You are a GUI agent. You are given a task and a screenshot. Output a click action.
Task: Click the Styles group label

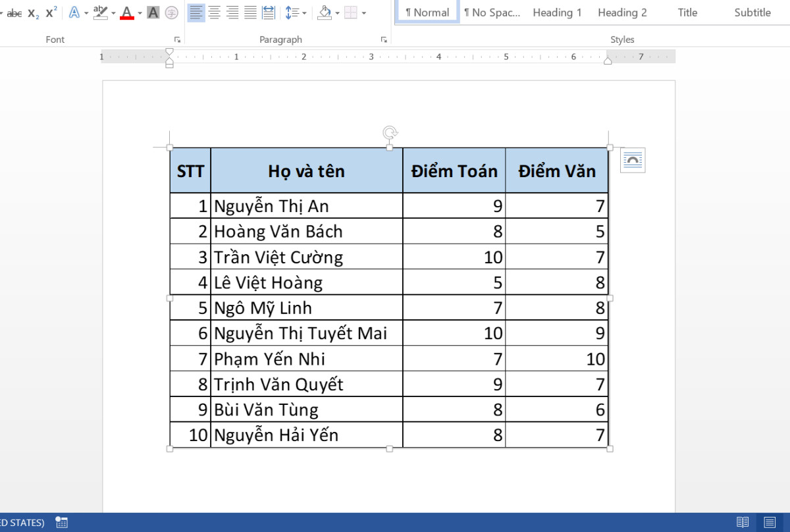[x=622, y=40]
